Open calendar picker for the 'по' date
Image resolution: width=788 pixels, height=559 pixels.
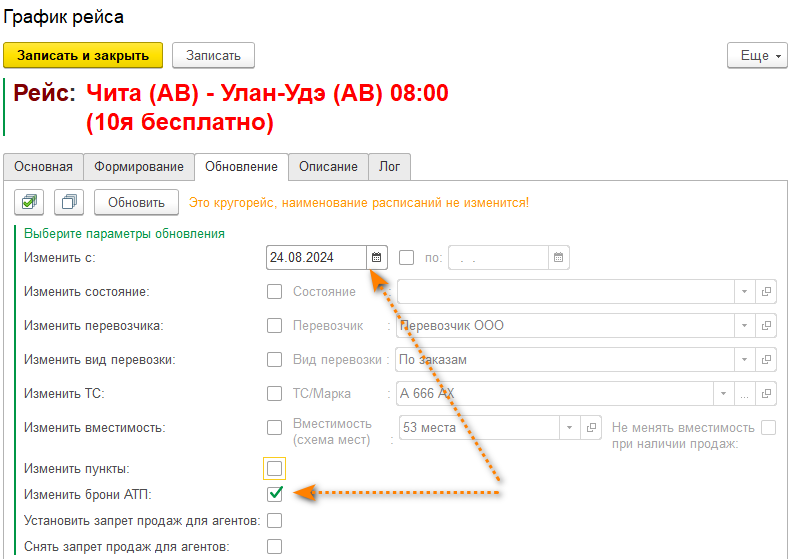pos(559,257)
